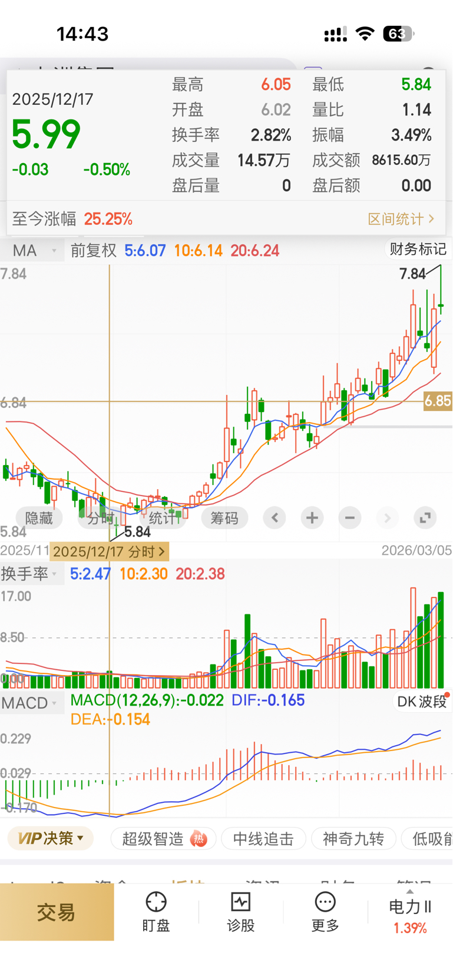Open the 统计 statistics button
This screenshot has height=980, width=453.
pyautogui.click(x=163, y=518)
